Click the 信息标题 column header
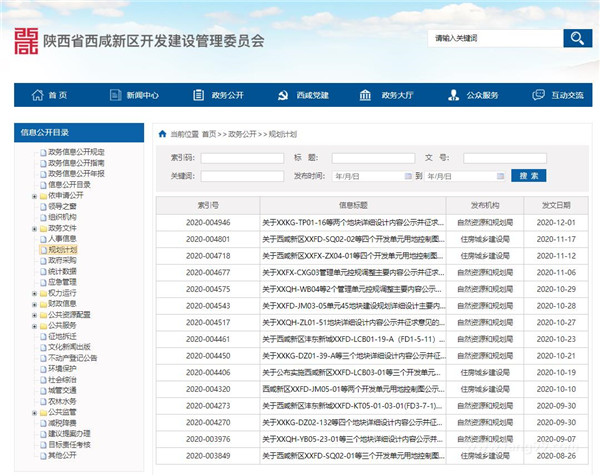 [x=353, y=205]
